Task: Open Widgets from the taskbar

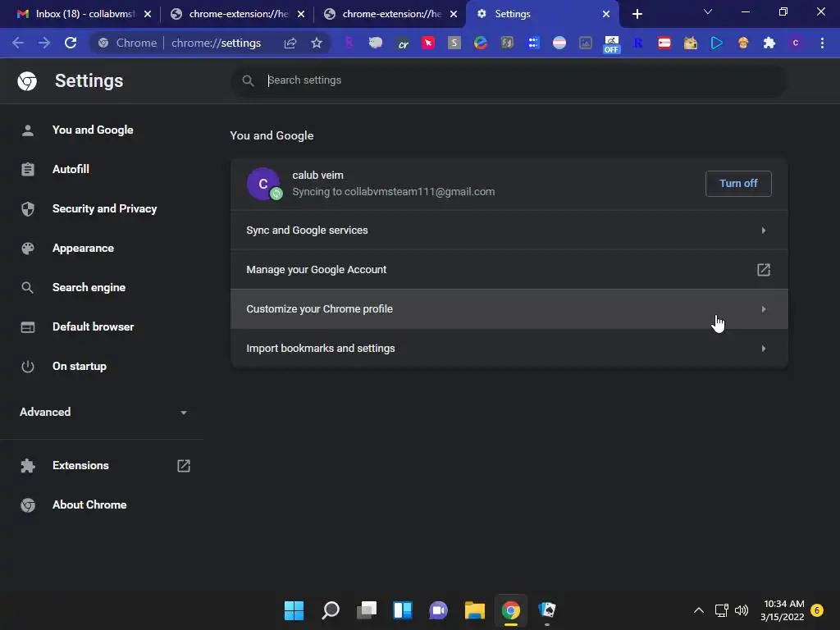Action: [402, 610]
